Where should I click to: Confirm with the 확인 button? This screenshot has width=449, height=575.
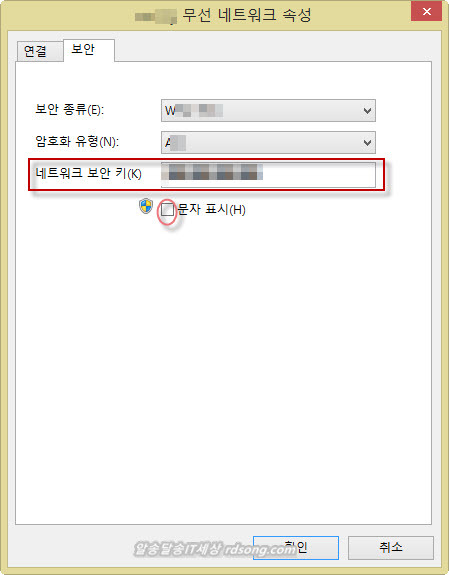(296, 547)
